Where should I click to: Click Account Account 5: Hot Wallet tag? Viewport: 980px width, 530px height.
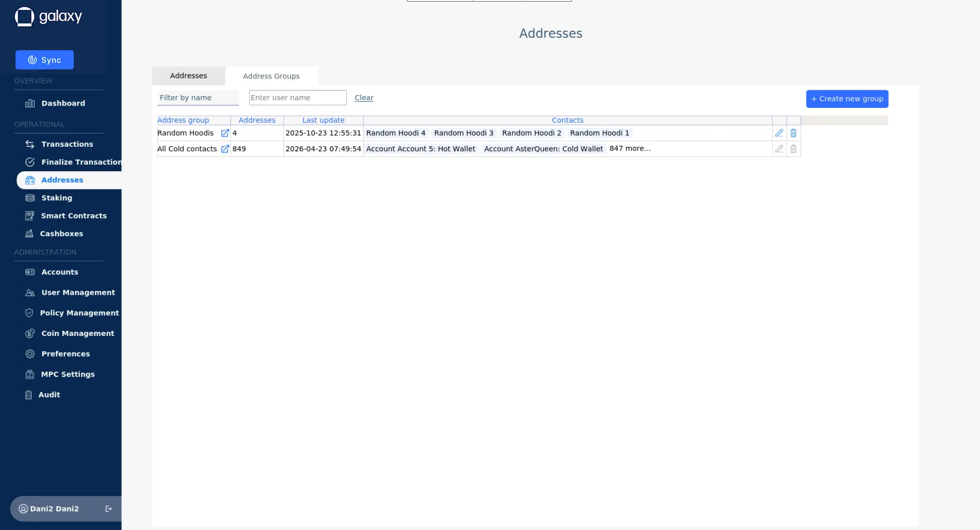coord(421,149)
